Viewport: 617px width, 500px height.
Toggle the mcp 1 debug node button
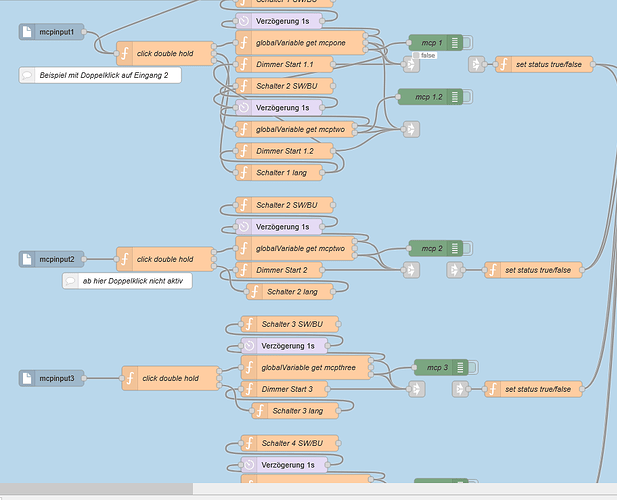pos(467,43)
